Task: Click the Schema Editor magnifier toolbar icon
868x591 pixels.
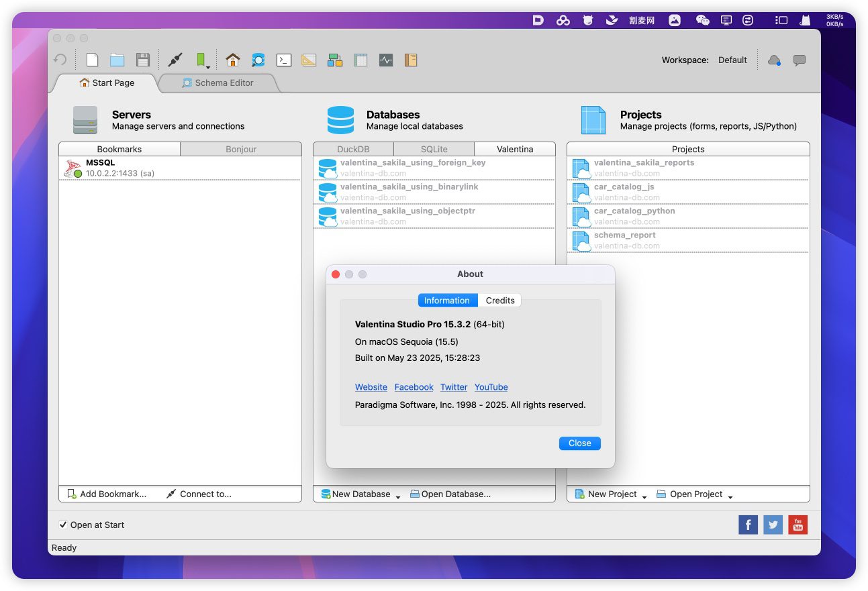Action: (x=258, y=60)
